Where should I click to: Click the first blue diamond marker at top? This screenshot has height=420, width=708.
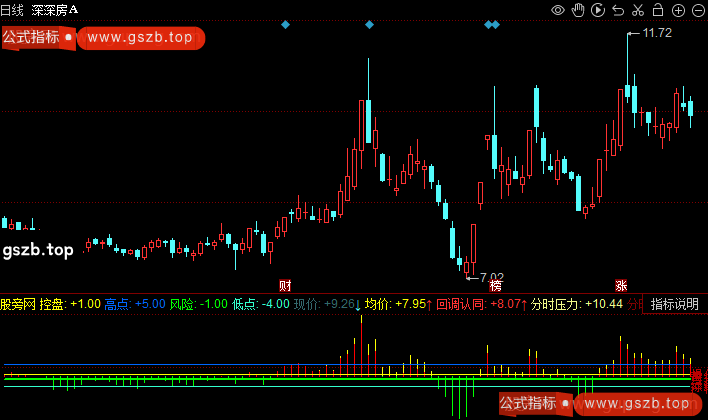point(286,24)
